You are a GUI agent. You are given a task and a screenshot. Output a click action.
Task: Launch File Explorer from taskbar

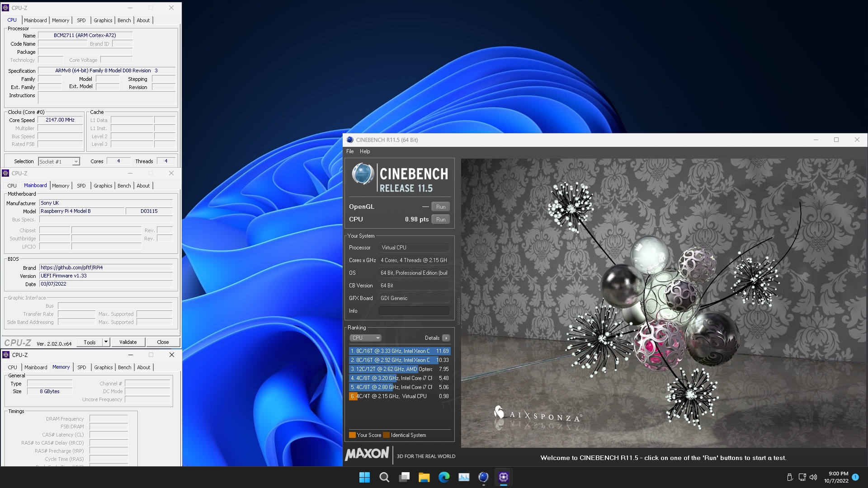[424, 477]
